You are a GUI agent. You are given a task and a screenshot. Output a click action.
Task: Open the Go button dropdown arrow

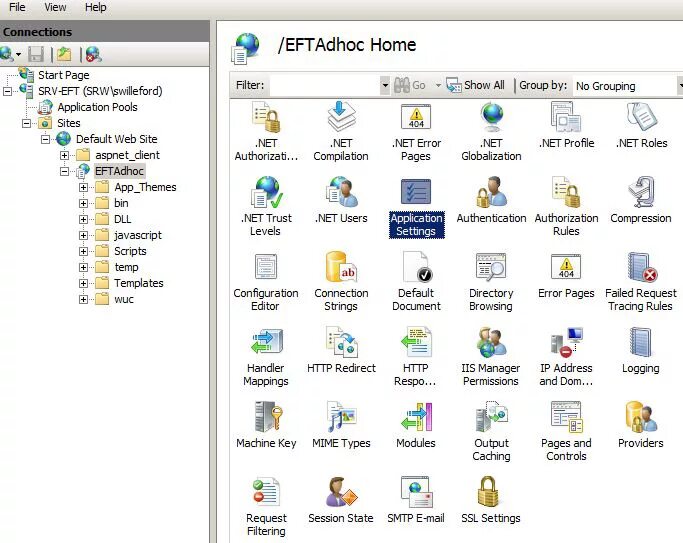pyautogui.click(x=438, y=85)
